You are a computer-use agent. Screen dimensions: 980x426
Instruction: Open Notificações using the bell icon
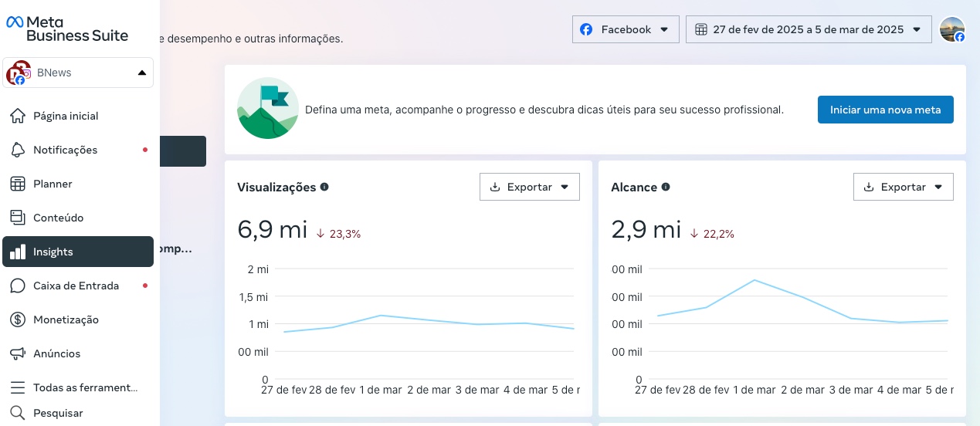[18, 150]
